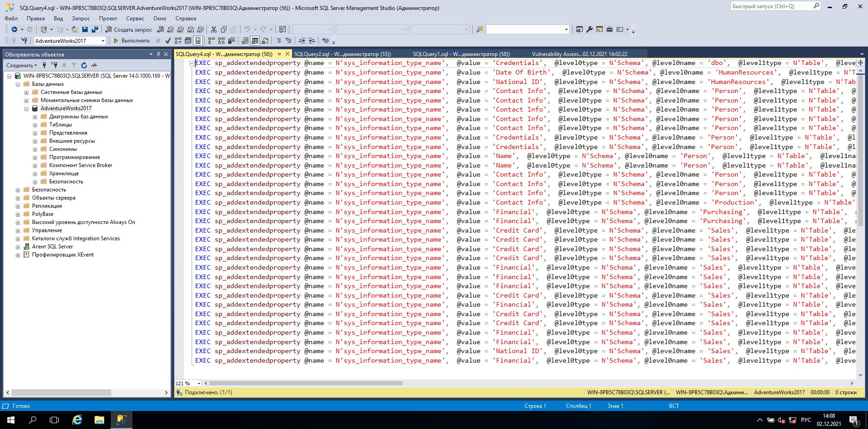Select Results to Grid mode

pyautogui.click(x=255, y=41)
